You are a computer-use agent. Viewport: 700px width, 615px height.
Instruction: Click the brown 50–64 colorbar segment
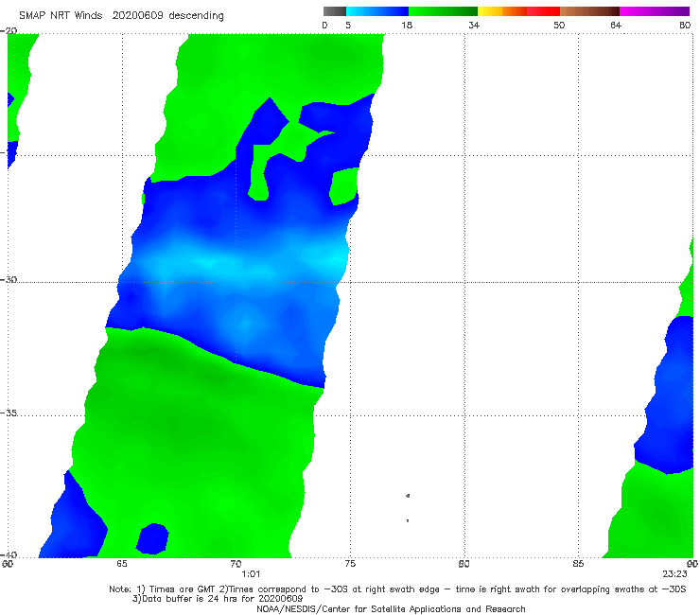coord(589,11)
